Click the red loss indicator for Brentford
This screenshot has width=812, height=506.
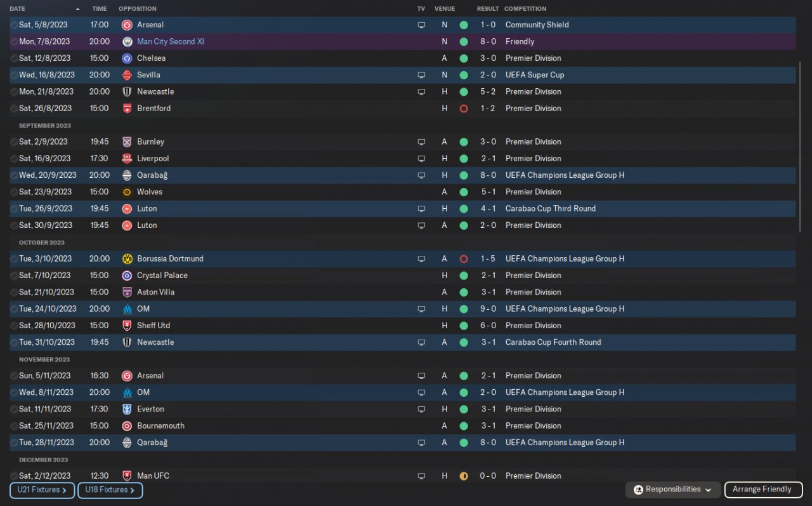click(464, 109)
